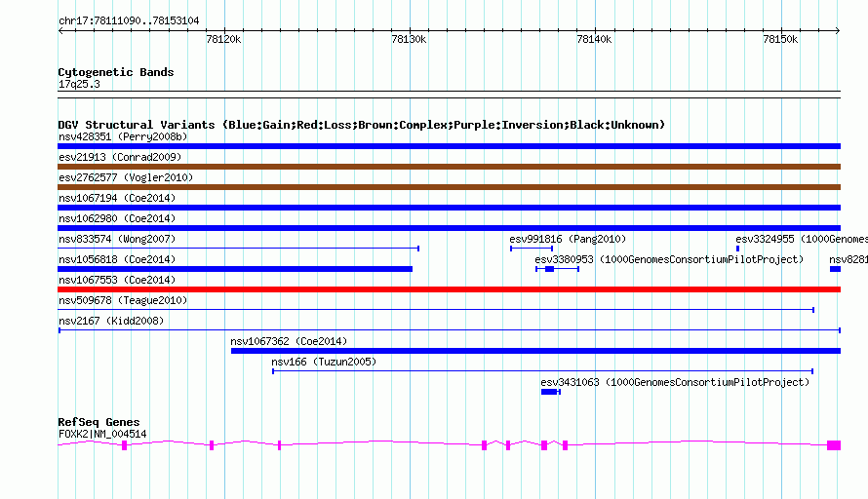Select the blue nsv1067362 bar
The height and width of the screenshot is (499, 868).
[535, 351]
